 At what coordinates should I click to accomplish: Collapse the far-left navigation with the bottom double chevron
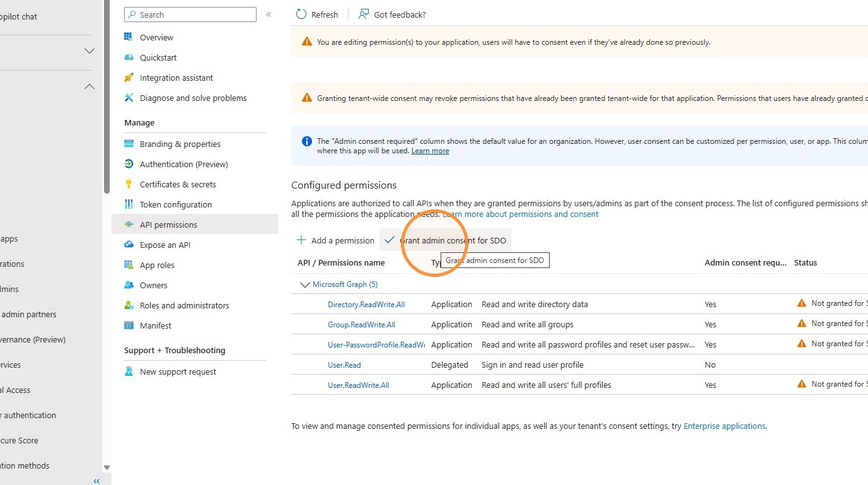(96, 481)
